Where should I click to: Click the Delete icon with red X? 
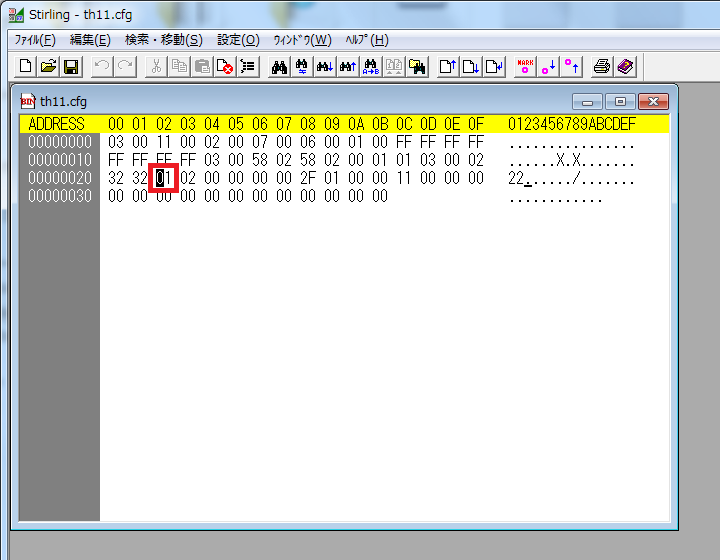click(225, 67)
